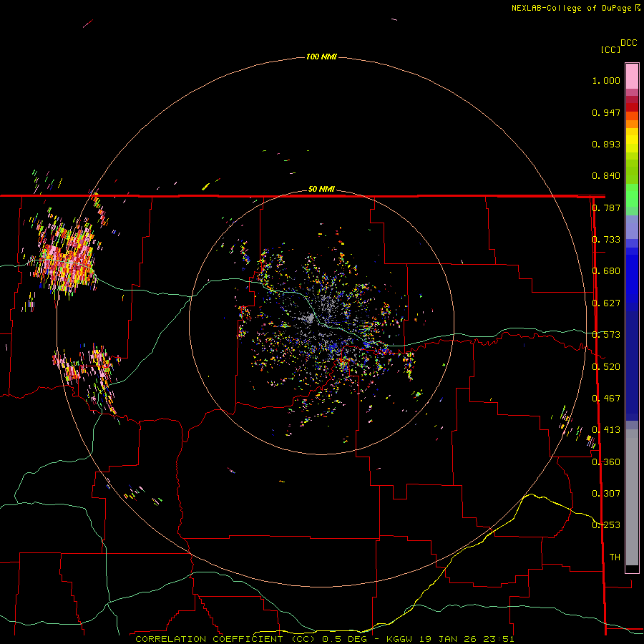Screen dimensions: 644x644
Task: Click the gray radar site cluster at center
Action: click(x=311, y=318)
